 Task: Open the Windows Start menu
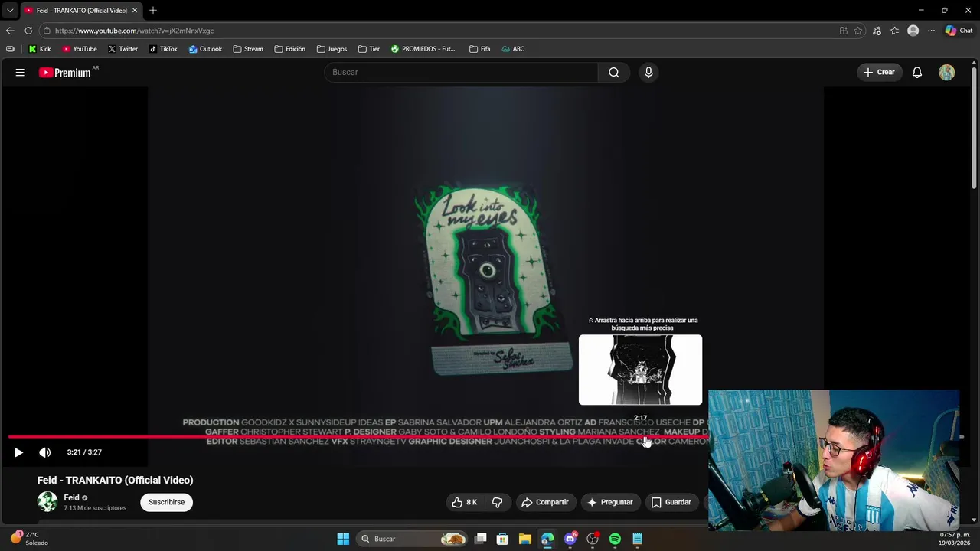[343, 539]
